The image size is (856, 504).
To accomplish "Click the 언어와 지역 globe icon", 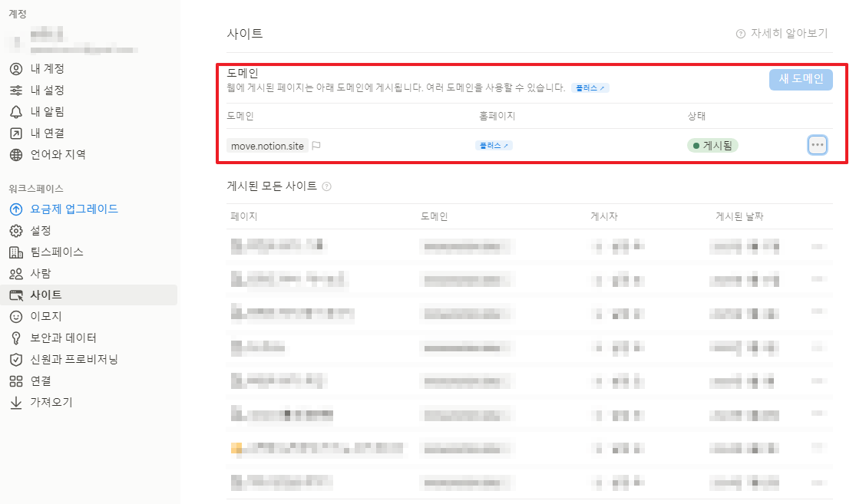I will coord(16,154).
